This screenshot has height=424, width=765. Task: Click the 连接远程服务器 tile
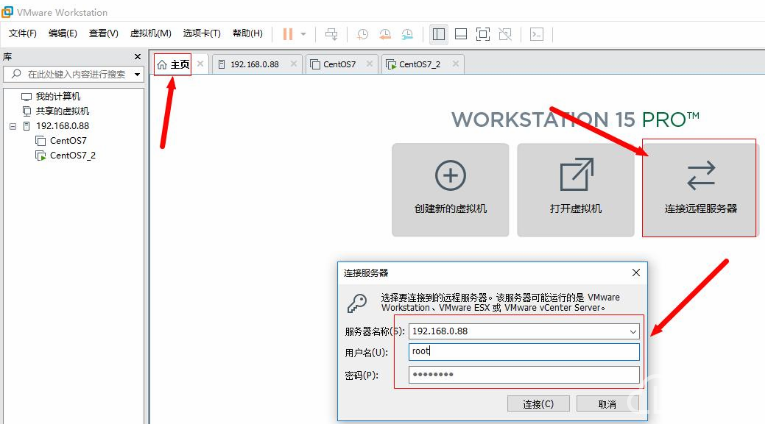[x=701, y=190]
